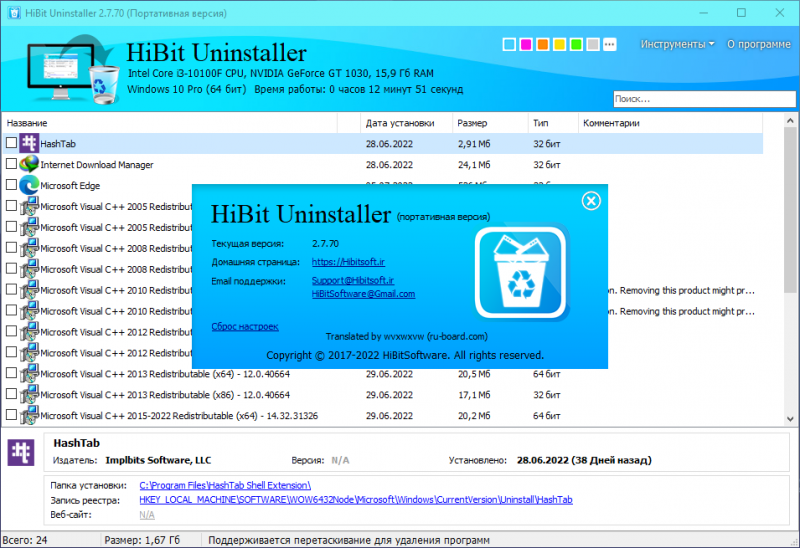This screenshot has height=548, width=800.
Task: Open the https://Hibitsoft.ir homepage link
Action: 348,262
